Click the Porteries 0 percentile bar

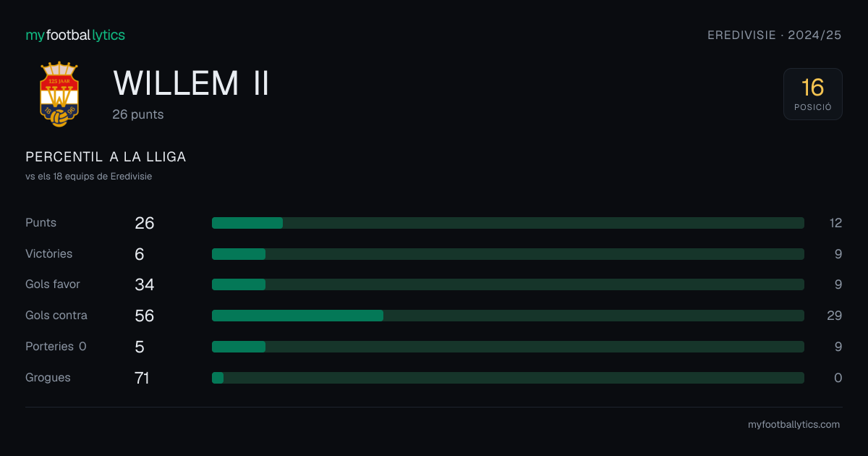pyautogui.click(x=508, y=347)
